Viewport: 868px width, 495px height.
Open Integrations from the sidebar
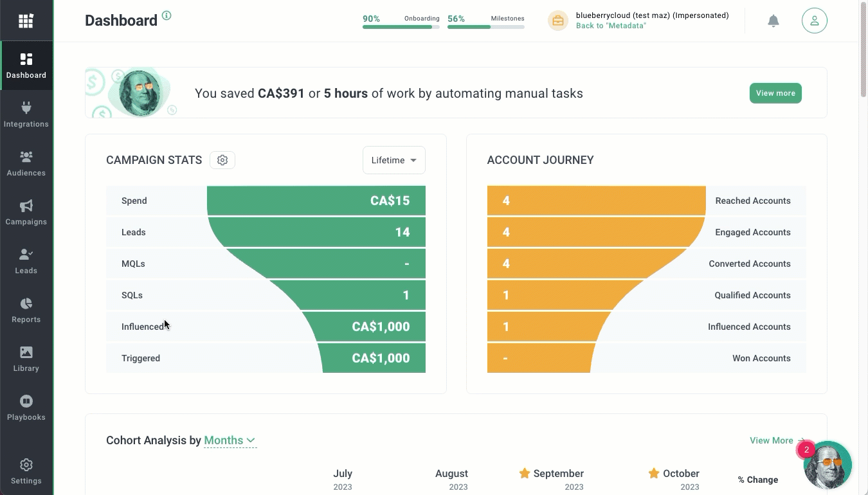tap(26, 114)
